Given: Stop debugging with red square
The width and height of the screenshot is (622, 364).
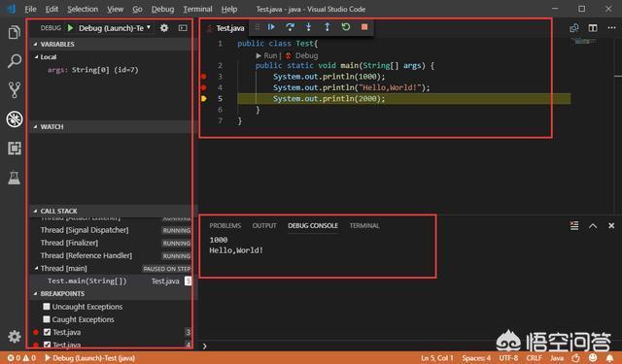Looking at the screenshot, I should tap(364, 27).
